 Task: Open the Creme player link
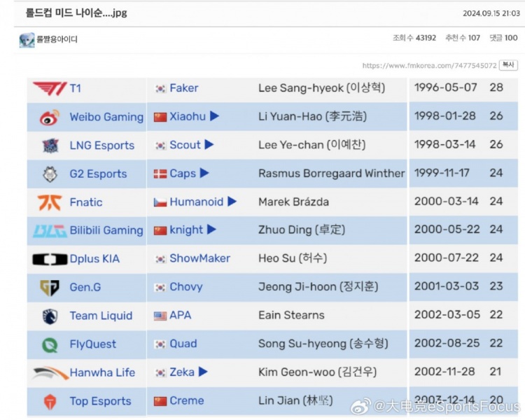pos(187,400)
